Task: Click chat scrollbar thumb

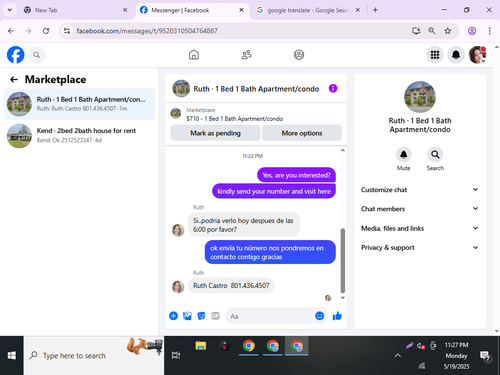Action: 343,261
